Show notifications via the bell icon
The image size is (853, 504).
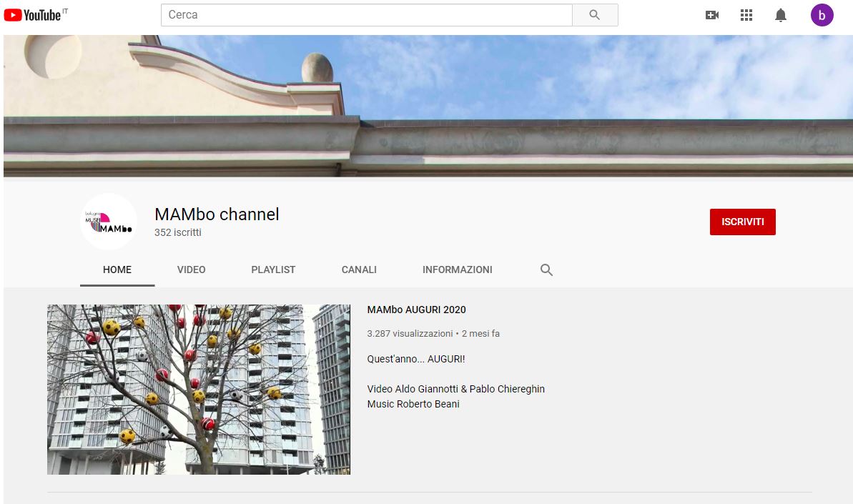click(781, 15)
